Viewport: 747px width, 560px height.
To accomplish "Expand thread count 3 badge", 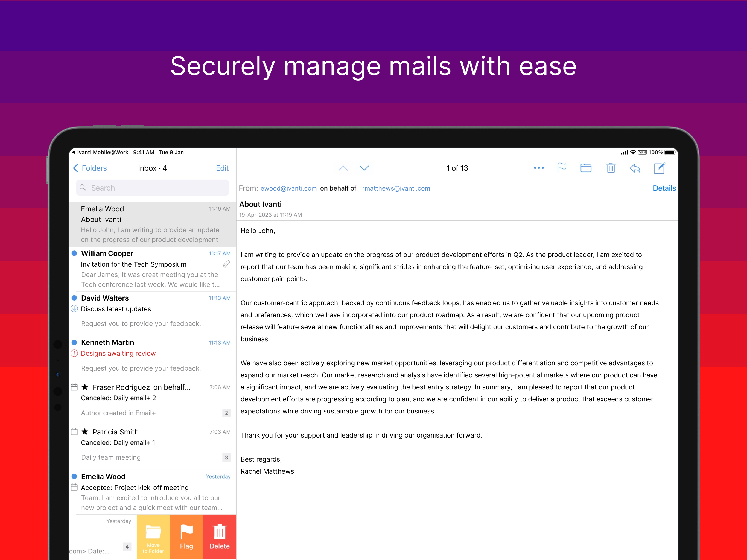I will pyautogui.click(x=227, y=457).
